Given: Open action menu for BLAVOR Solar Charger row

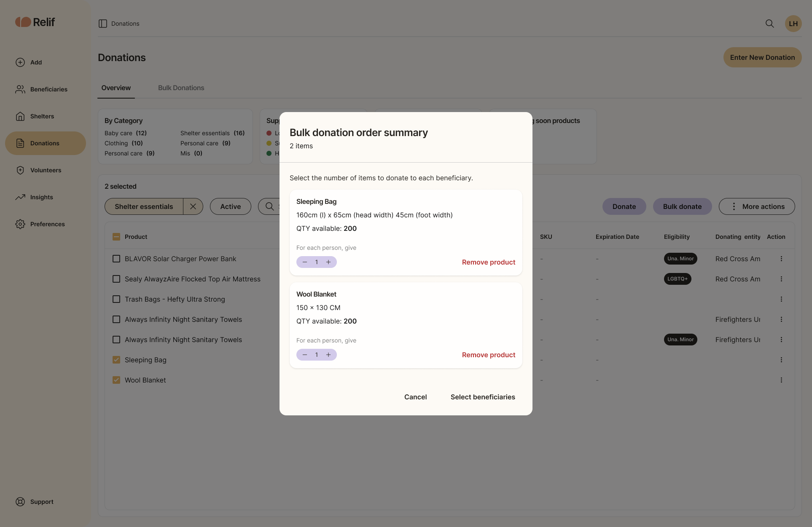Looking at the screenshot, I should pyautogui.click(x=781, y=259).
